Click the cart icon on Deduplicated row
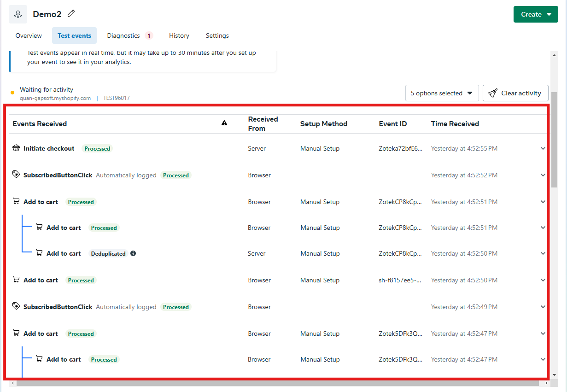This screenshot has width=567, height=392. tap(39, 253)
